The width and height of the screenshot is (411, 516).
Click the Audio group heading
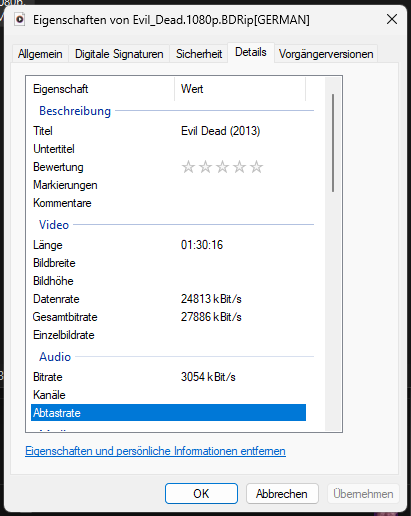[55, 357]
